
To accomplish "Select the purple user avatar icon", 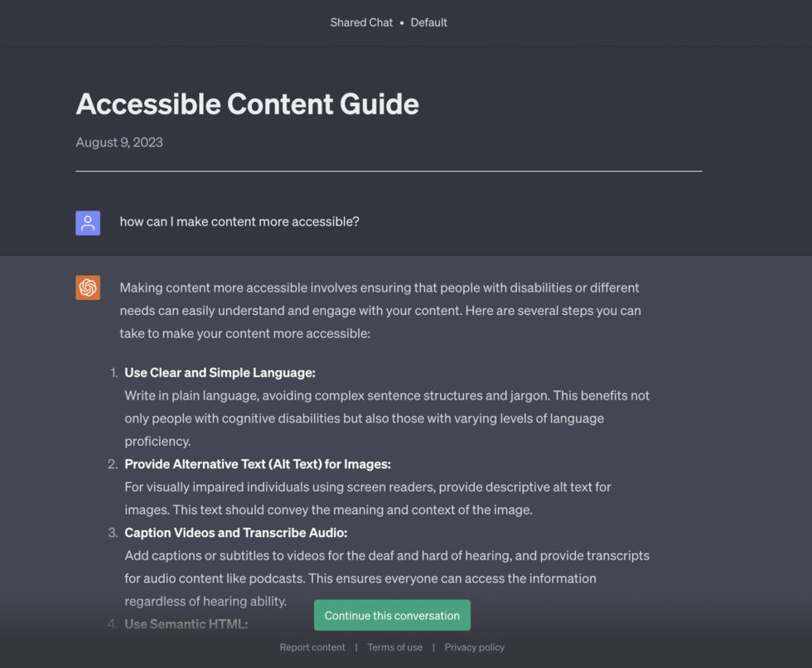I will pos(88,222).
